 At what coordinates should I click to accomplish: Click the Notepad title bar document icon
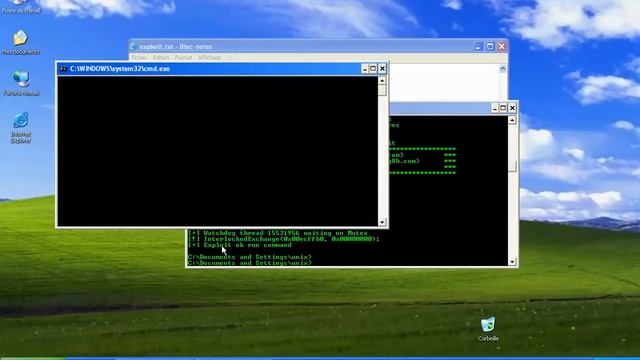pyautogui.click(x=133, y=47)
